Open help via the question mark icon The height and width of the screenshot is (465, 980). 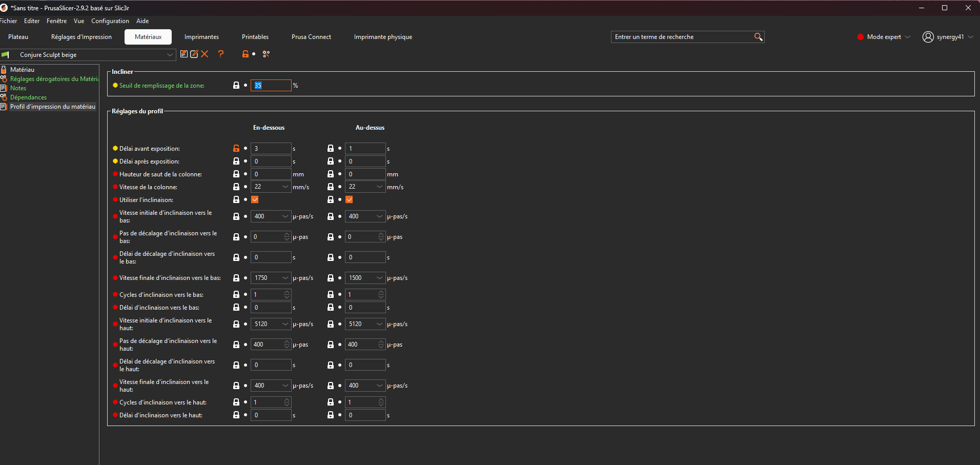coord(221,54)
